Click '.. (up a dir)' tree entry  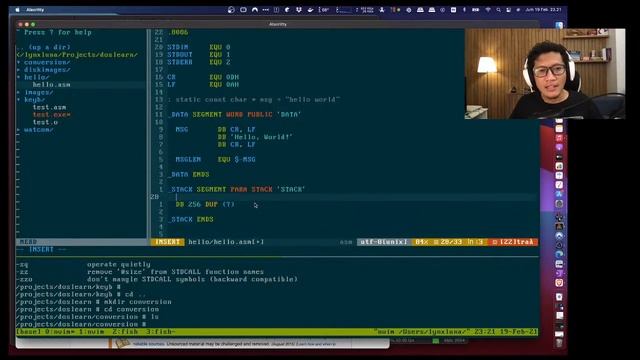click(43, 47)
